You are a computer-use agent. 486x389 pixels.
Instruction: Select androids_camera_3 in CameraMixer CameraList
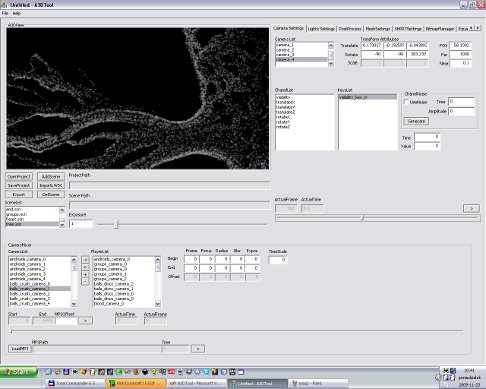click(28, 274)
